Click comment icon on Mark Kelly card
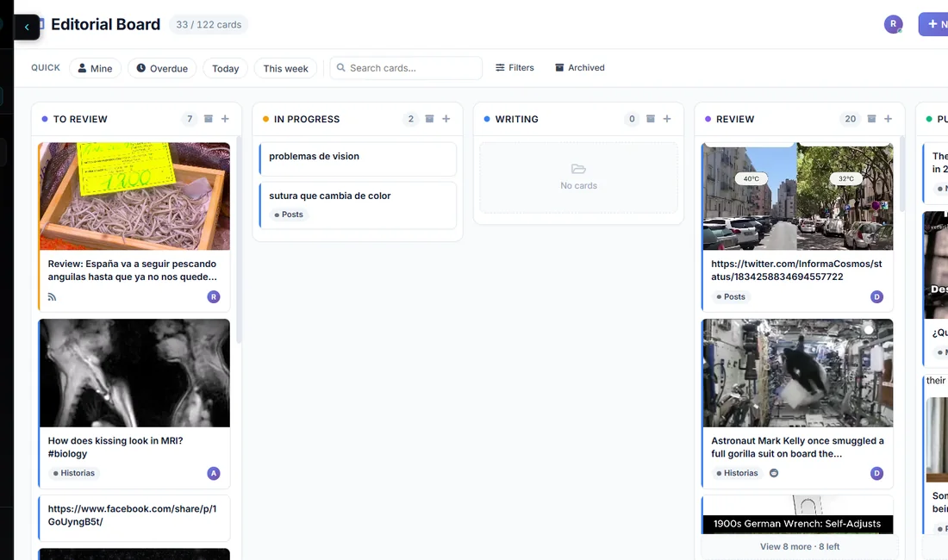Screen dimensions: 948x560 (774, 473)
